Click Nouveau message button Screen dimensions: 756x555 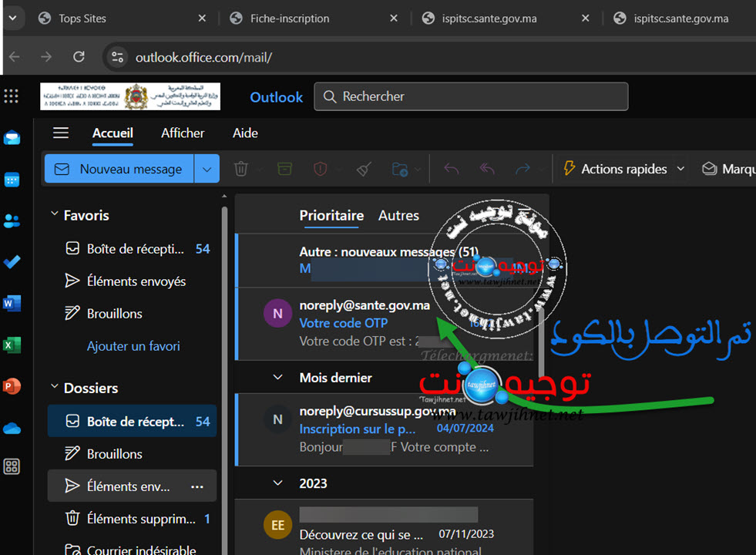[119, 169]
